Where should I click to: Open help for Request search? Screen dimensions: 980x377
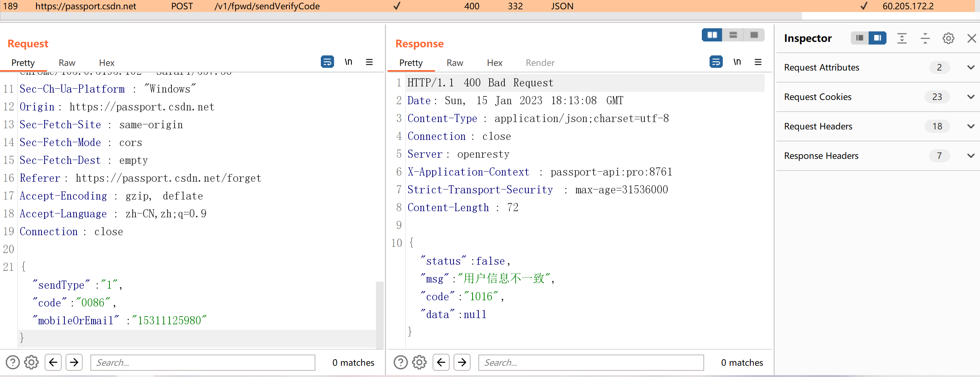point(12,363)
